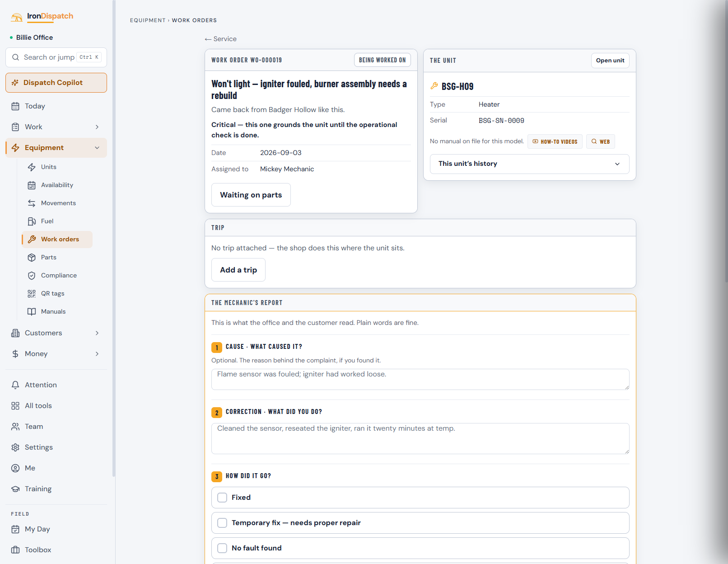Click the Fuel pump icon in the sidebar
The width and height of the screenshot is (728, 564).
click(32, 221)
